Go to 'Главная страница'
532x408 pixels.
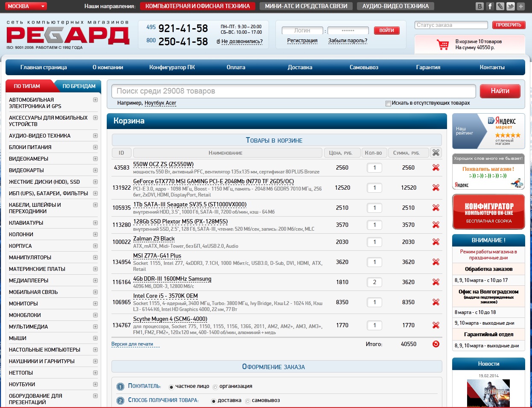[44, 68]
